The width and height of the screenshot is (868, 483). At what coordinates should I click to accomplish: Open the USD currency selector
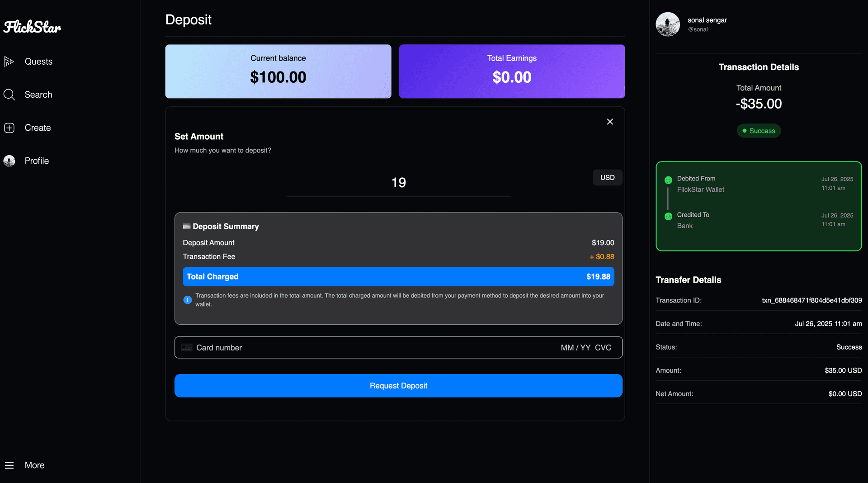tap(607, 178)
